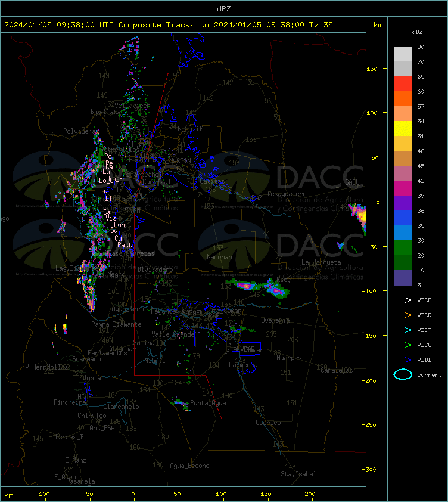Click the '200' tick on horizontal axis
The image size is (448, 502).
click(x=310, y=494)
